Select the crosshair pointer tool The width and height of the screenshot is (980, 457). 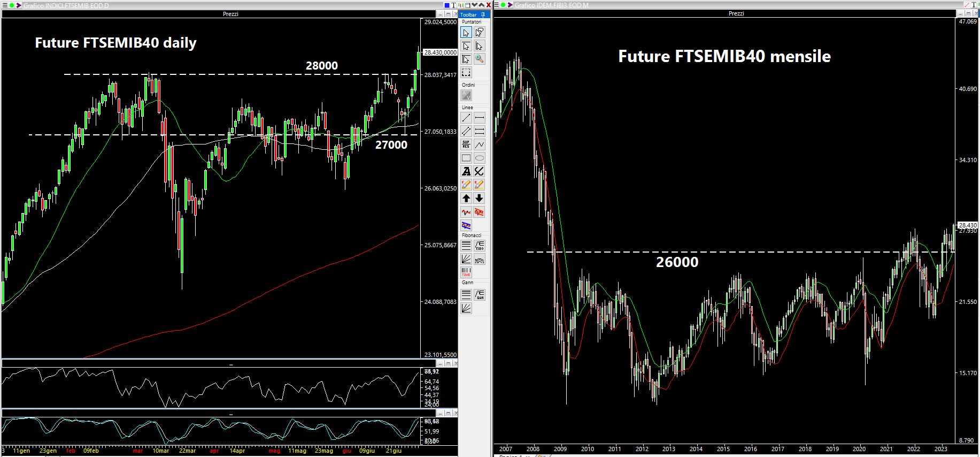[x=466, y=59]
